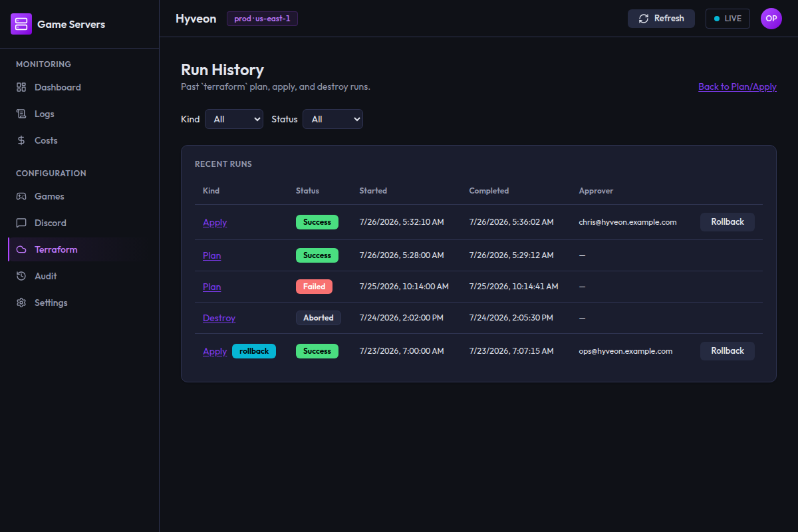The image size is (798, 532).
Task: Follow Back to Plan/Apply link
Action: click(737, 86)
